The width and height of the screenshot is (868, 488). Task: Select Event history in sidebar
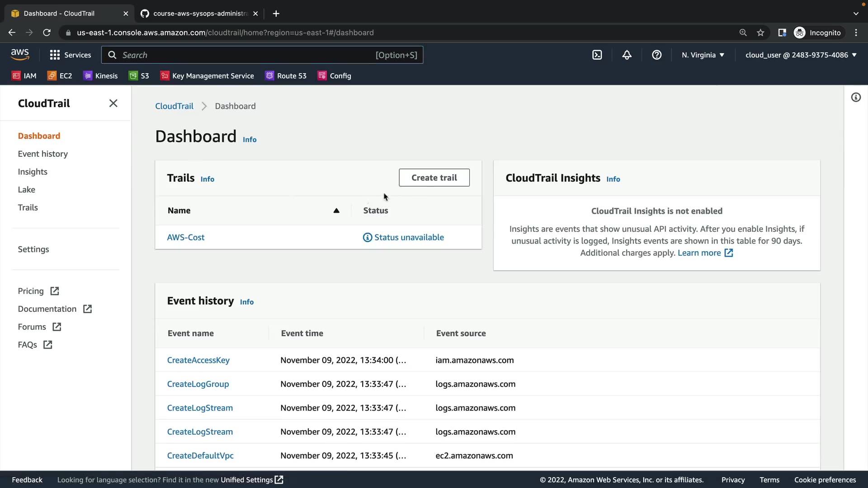43,154
